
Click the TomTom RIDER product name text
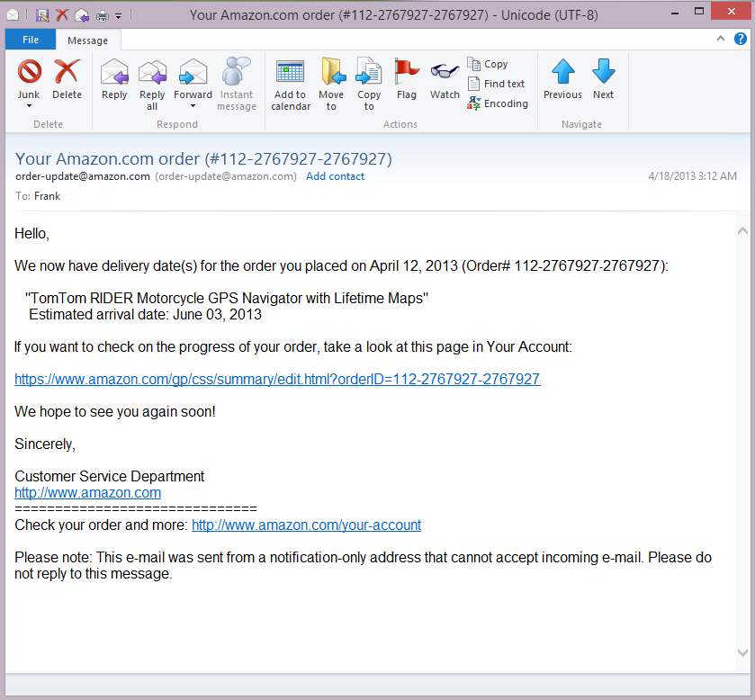pos(226,298)
